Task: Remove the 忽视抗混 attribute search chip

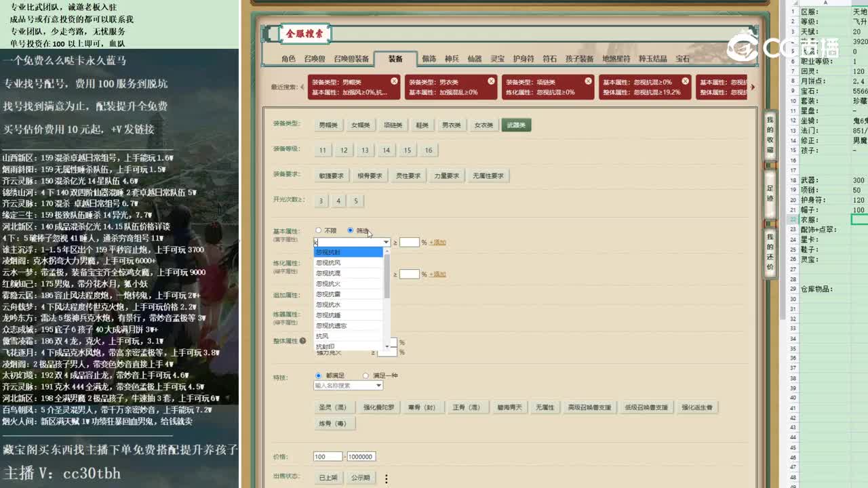Action: tap(686, 81)
